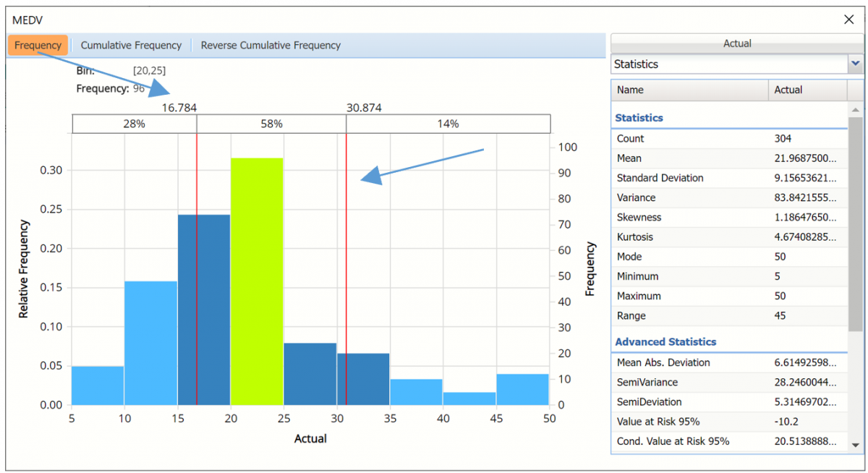Select the 14% upper range box
The height and width of the screenshot is (473, 868).
click(448, 124)
